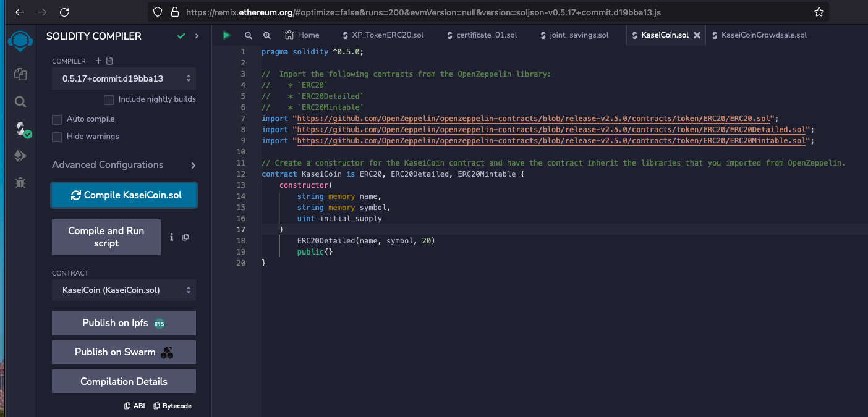
Task: Open Compilation Details
Action: 124,382
